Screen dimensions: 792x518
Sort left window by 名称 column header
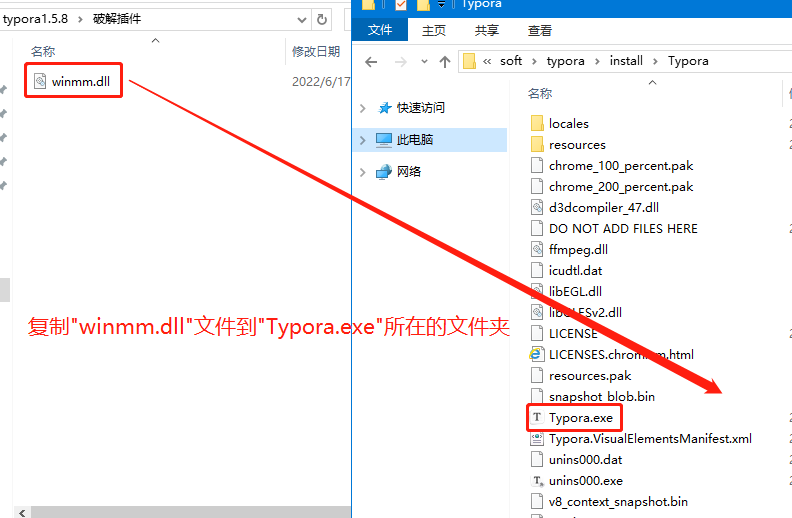coord(43,51)
